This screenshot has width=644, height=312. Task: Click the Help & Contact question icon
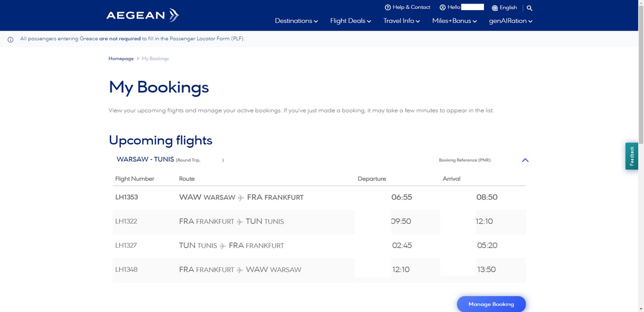pyautogui.click(x=387, y=8)
